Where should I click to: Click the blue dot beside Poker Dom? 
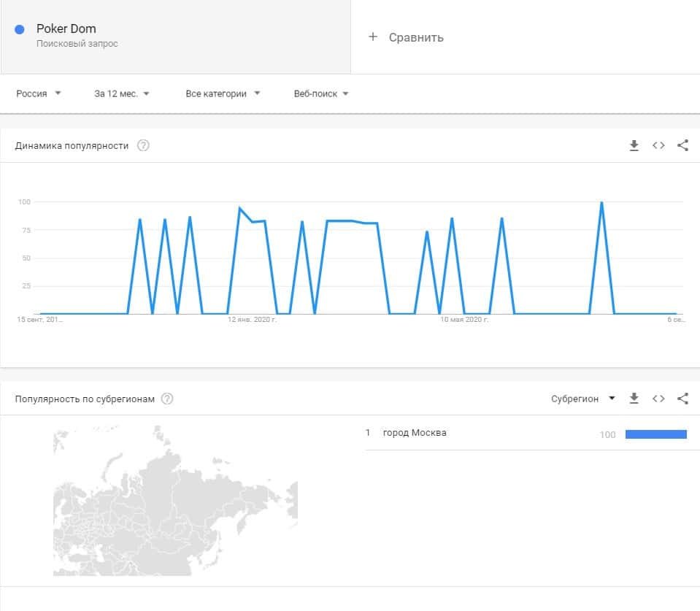(x=20, y=29)
